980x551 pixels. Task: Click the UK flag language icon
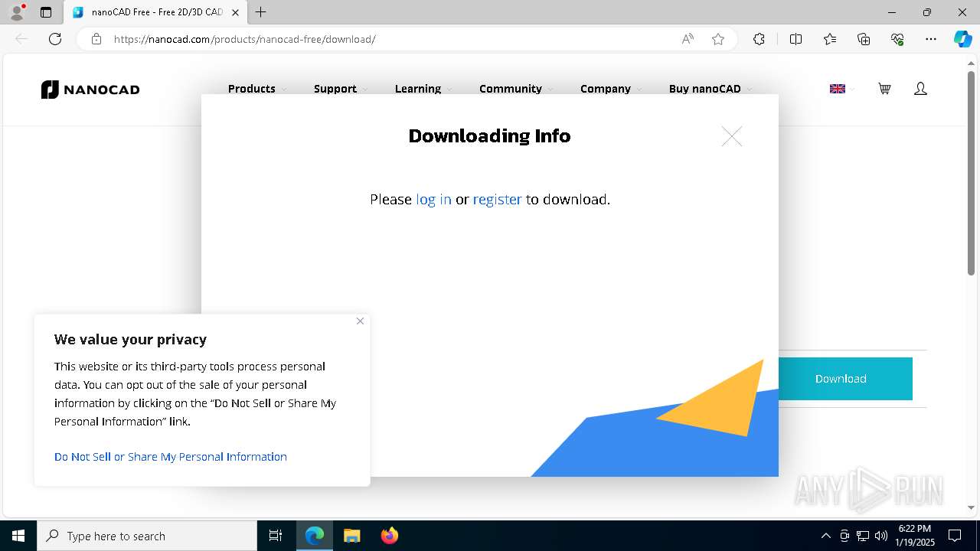pyautogui.click(x=838, y=89)
